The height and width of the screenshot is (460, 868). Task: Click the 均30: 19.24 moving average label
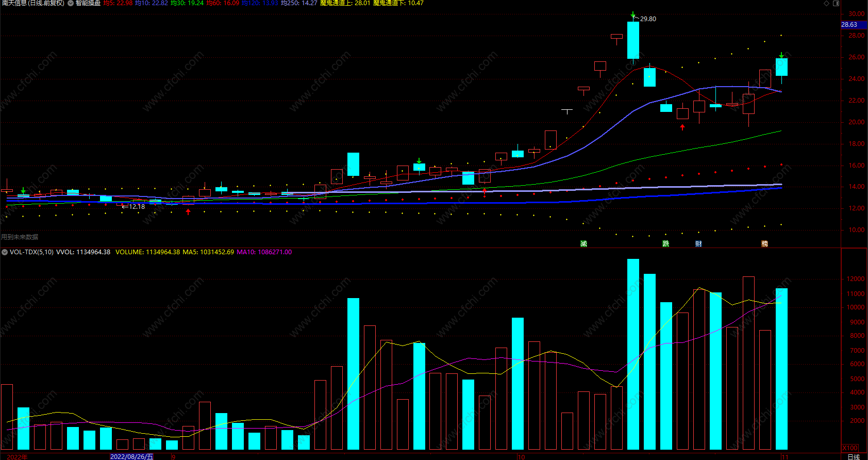point(187,3)
